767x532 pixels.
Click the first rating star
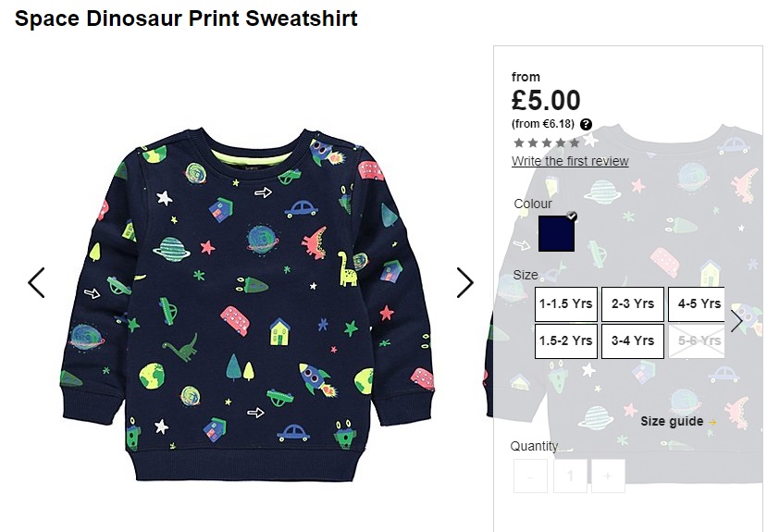(x=519, y=142)
